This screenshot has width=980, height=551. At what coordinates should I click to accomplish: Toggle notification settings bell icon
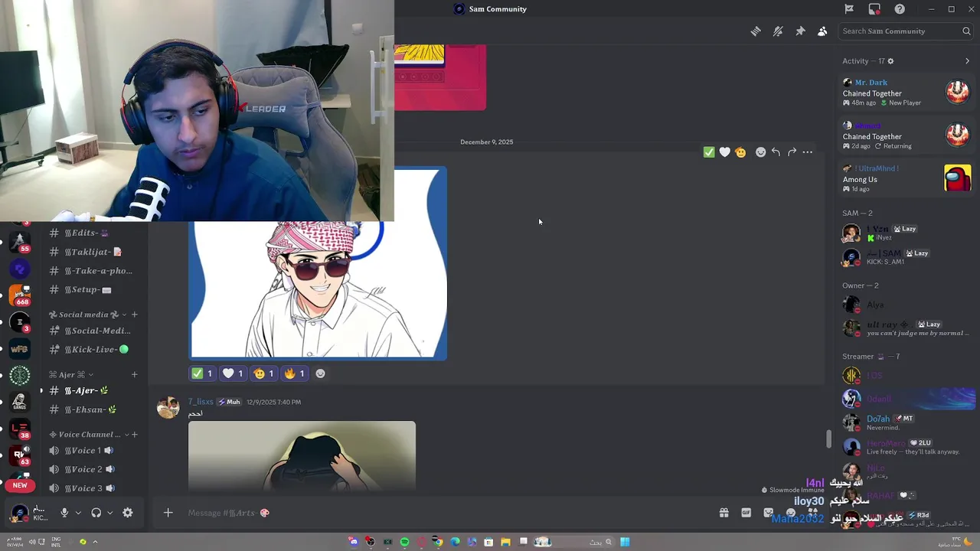[x=778, y=31]
